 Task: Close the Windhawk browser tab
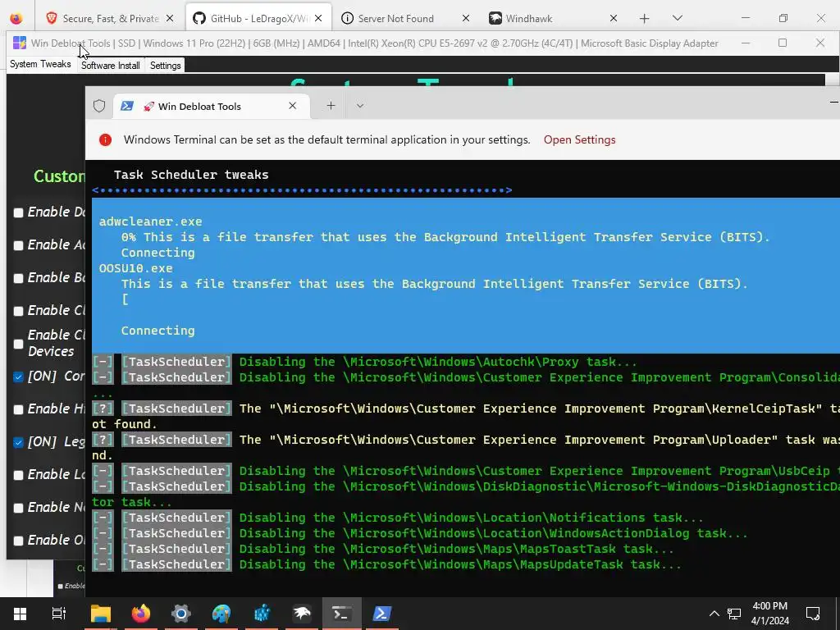coord(614,18)
